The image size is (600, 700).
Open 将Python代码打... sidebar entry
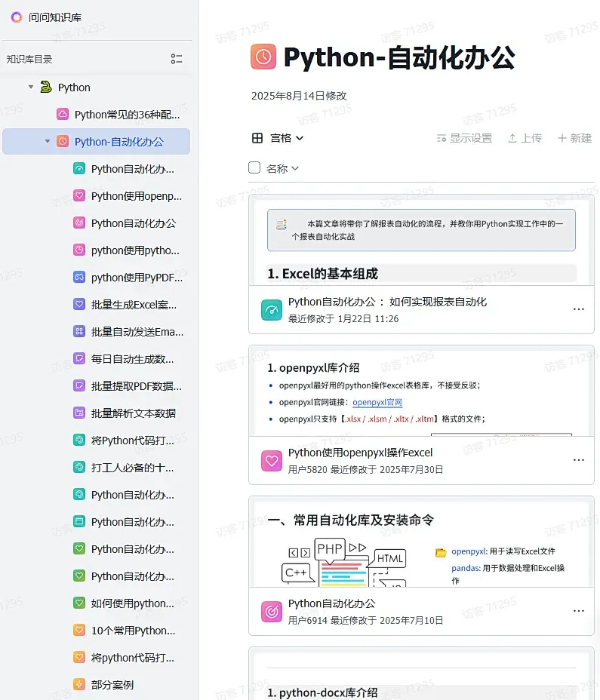click(x=133, y=441)
